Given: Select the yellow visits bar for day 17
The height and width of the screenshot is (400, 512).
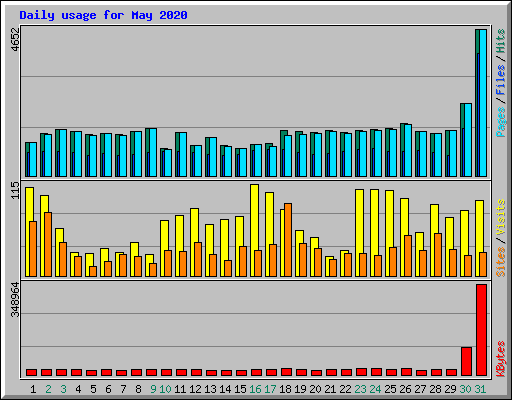Looking at the screenshot, I should coord(269,218).
